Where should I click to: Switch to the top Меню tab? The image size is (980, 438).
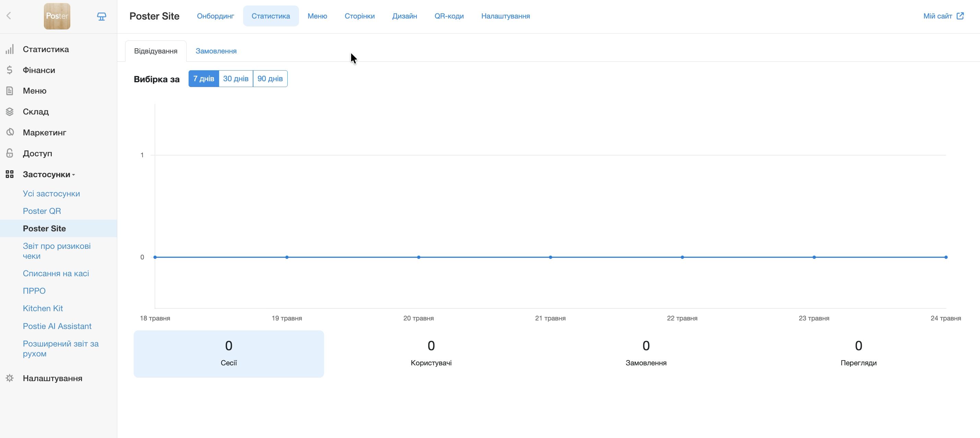click(317, 16)
